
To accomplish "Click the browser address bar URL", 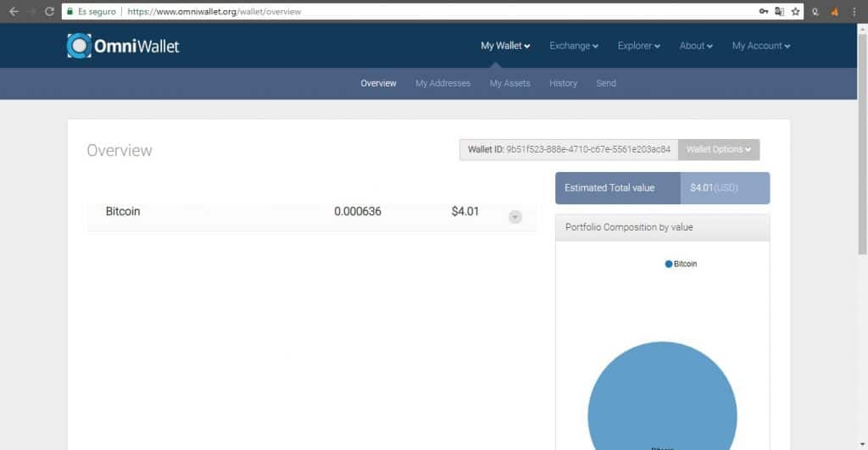I will (x=214, y=11).
